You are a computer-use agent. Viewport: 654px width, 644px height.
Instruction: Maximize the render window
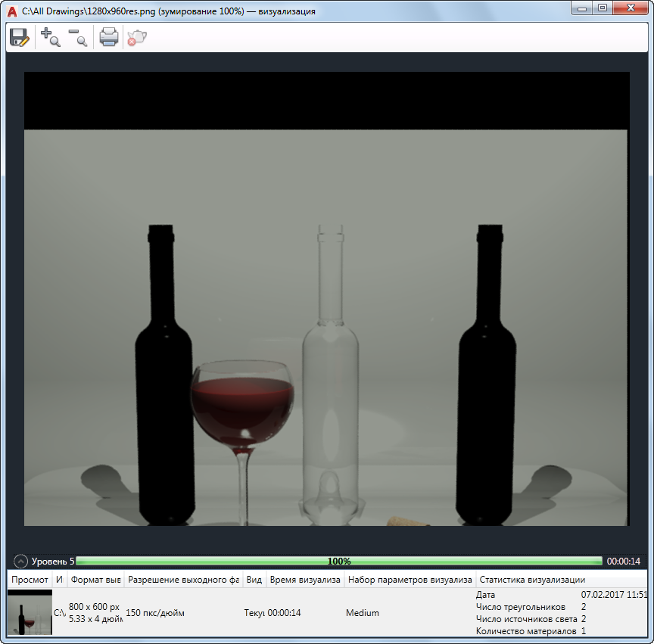click(x=603, y=8)
